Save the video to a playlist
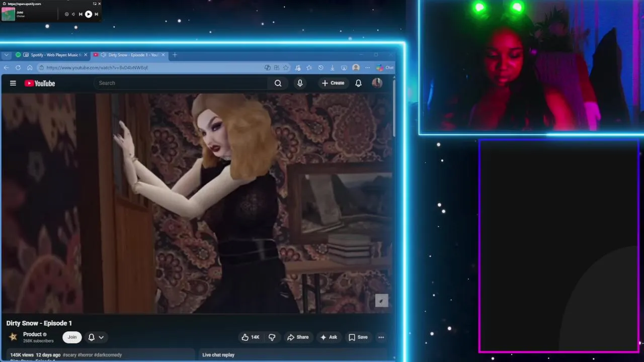Screen dimensions: 644x362 pyautogui.click(x=358, y=337)
